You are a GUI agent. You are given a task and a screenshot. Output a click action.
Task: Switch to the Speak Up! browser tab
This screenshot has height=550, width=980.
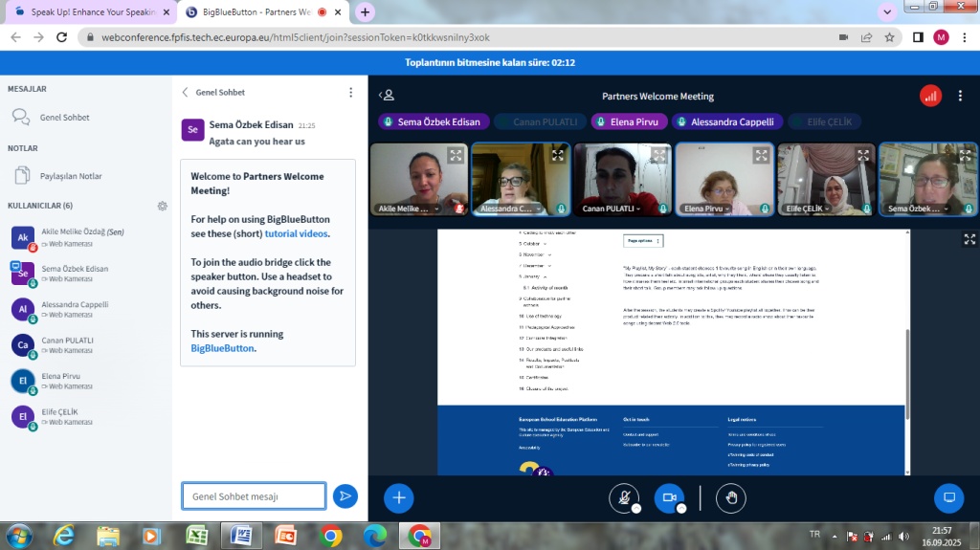tap(86, 12)
